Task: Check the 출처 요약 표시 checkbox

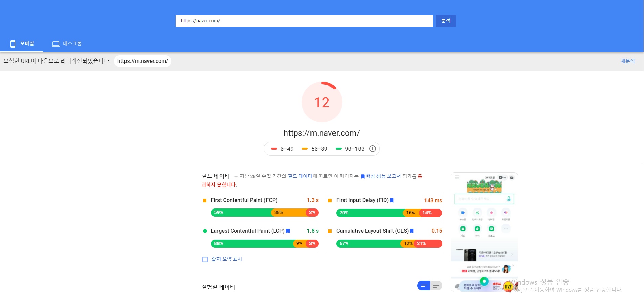Action: pos(205,260)
